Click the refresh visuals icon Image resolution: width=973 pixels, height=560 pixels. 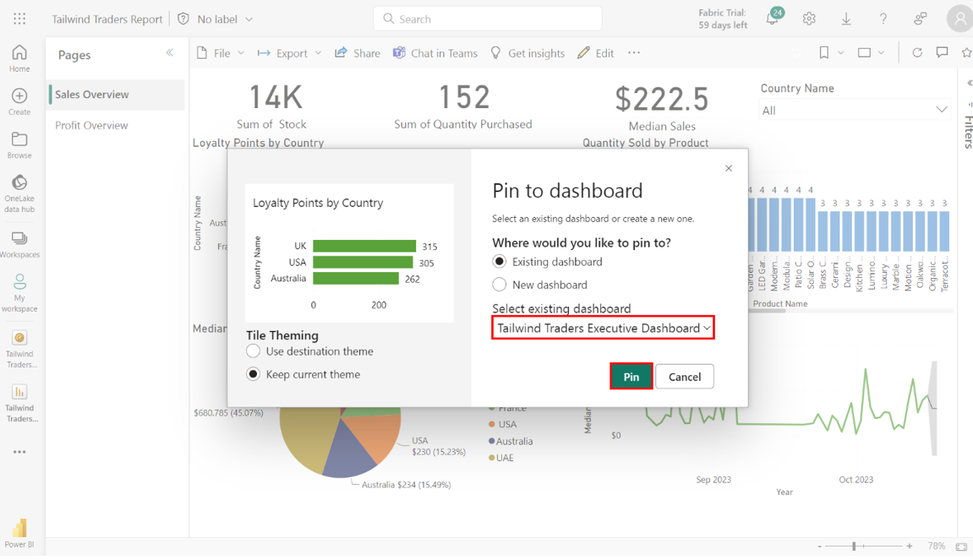coord(917,52)
